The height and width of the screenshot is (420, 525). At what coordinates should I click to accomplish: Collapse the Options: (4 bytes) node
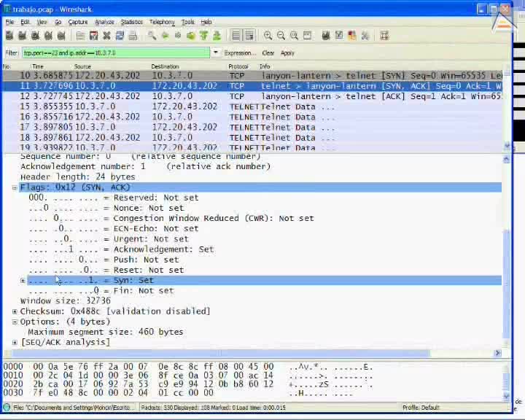(15, 322)
